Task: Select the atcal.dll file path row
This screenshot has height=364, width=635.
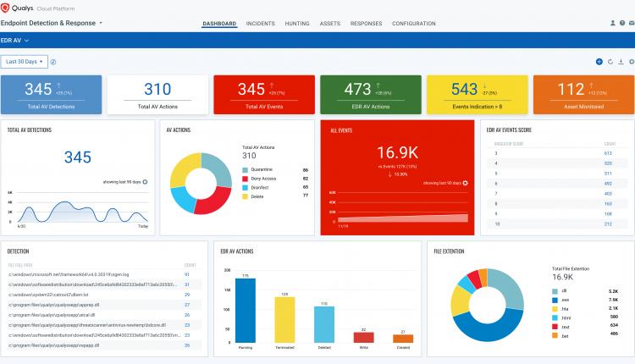Action: click(x=104, y=315)
